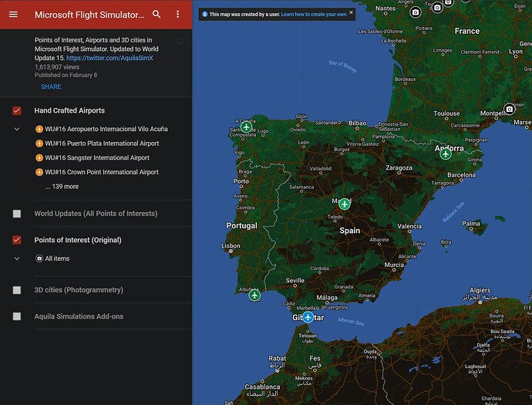This screenshot has height=405, width=532.
Task: Check the Aquila Simulations Add-ons layer
Action: 17,316
